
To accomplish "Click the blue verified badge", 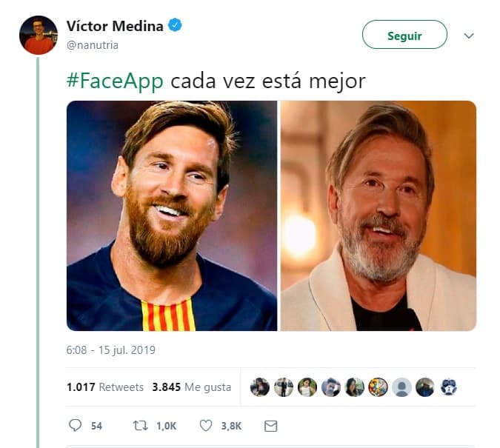I will coord(175,27).
